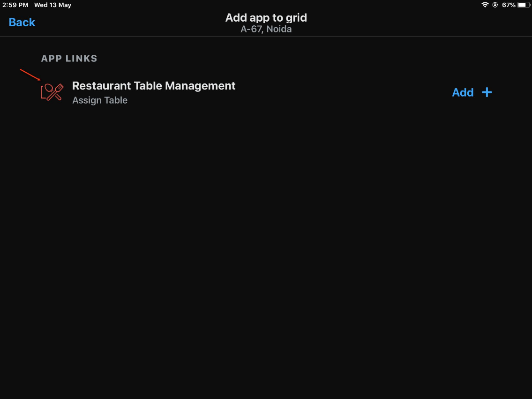Viewport: 532px width, 399px height.
Task: Tap the Assign Table subtitle
Action: pos(100,100)
